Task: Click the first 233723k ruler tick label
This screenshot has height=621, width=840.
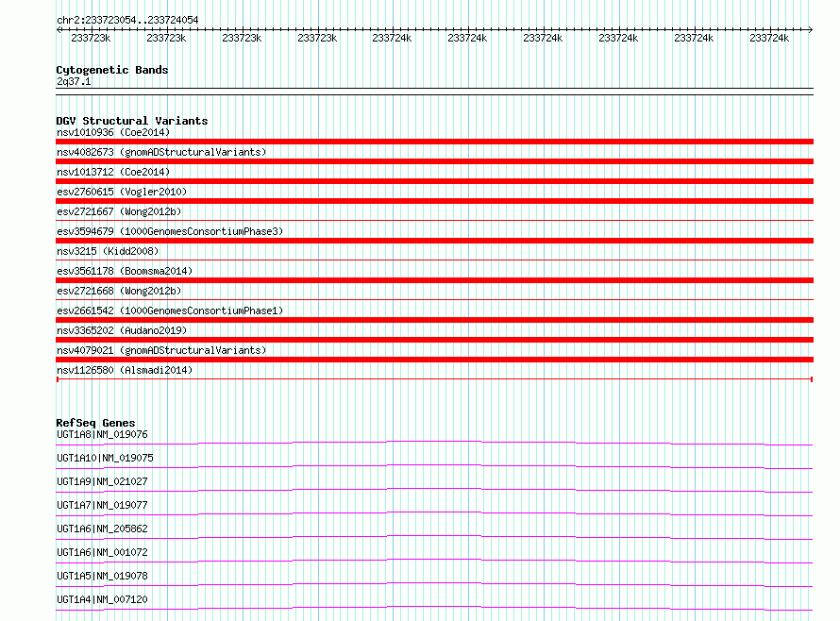Action: coord(91,38)
